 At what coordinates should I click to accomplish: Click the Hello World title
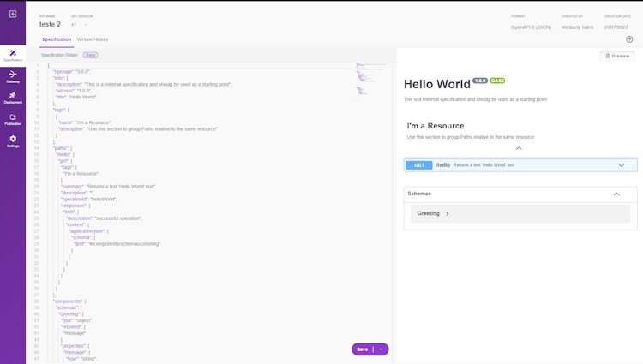point(437,84)
